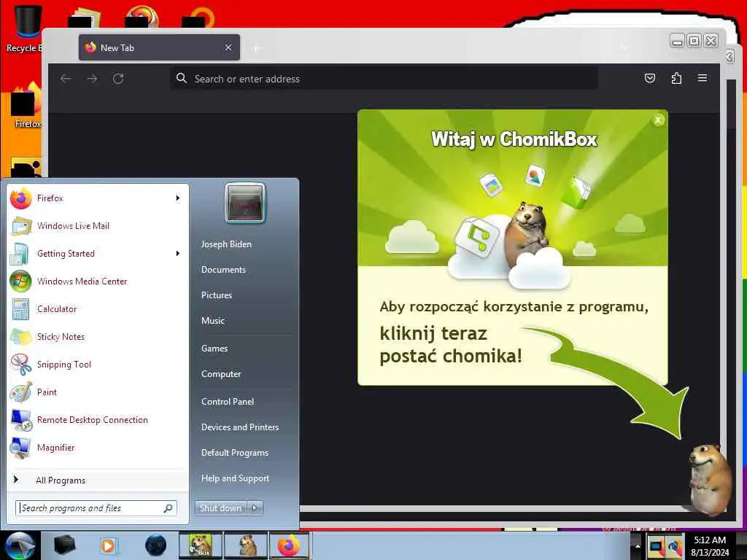747x560 pixels.
Task: Open Firefox hamburger application menu
Action: click(x=703, y=78)
